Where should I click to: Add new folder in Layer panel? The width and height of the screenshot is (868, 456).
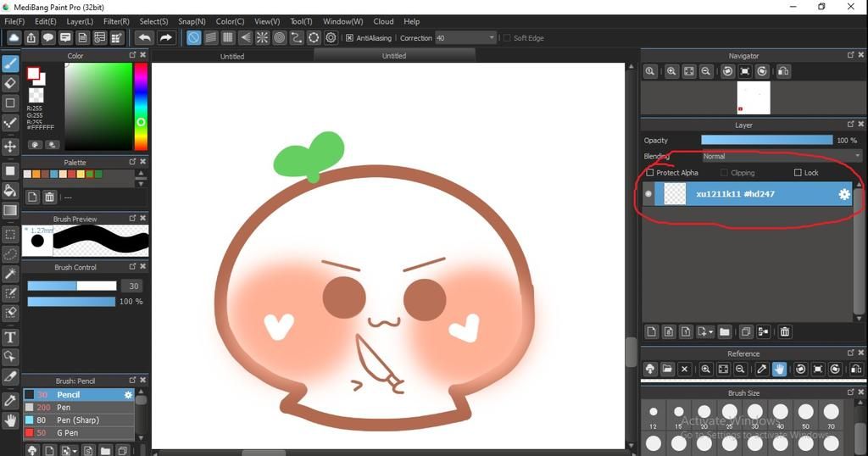(724, 331)
